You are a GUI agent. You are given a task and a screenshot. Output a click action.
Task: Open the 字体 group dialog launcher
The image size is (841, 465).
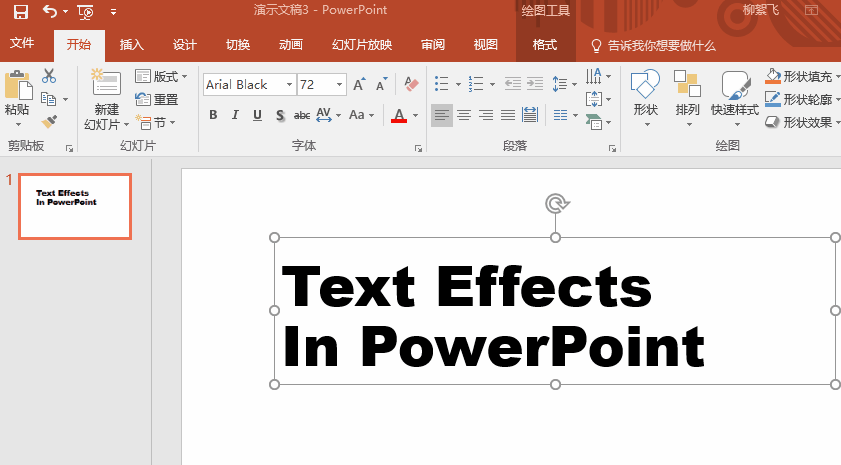coord(418,149)
